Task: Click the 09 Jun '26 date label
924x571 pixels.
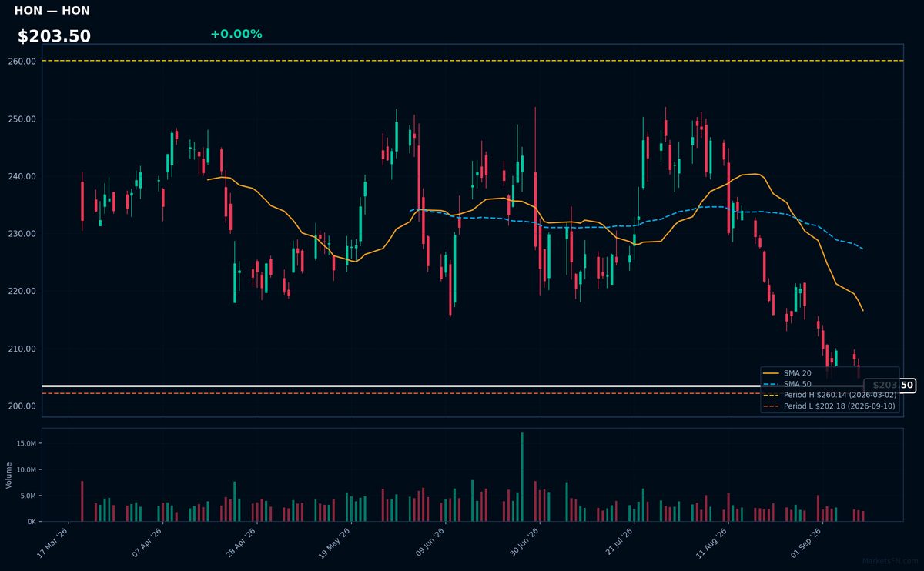Action: [429, 542]
